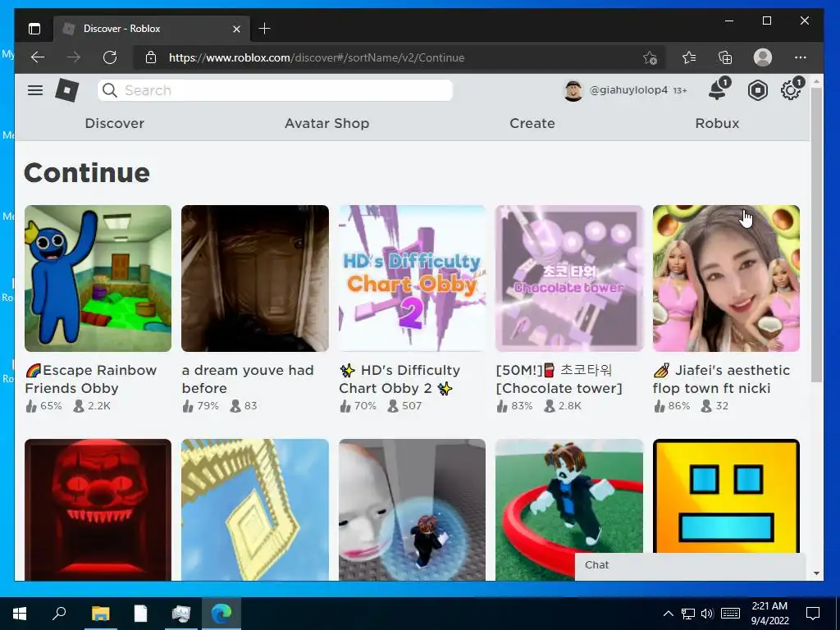The width and height of the screenshot is (840, 630).
Task: Click the yellow Geometry Dash cube thumbnail
Action: tap(726, 495)
